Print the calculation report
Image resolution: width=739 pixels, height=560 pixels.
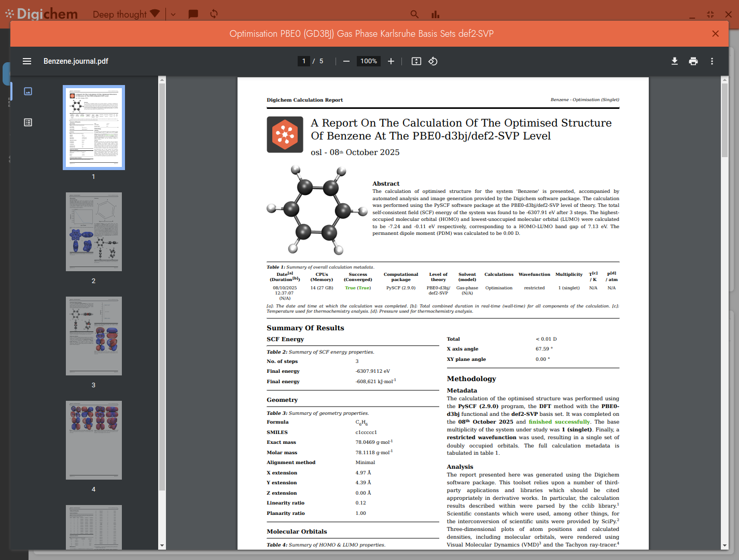[693, 61]
